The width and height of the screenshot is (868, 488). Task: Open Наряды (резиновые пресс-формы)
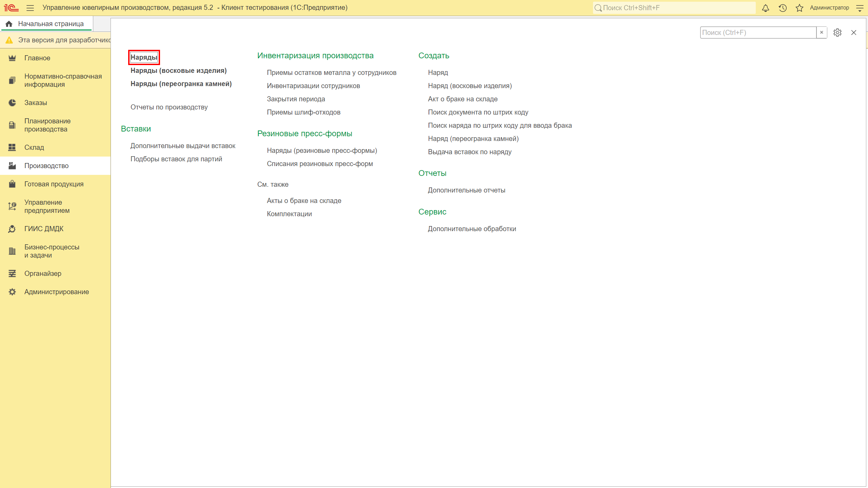pos(322,150)
